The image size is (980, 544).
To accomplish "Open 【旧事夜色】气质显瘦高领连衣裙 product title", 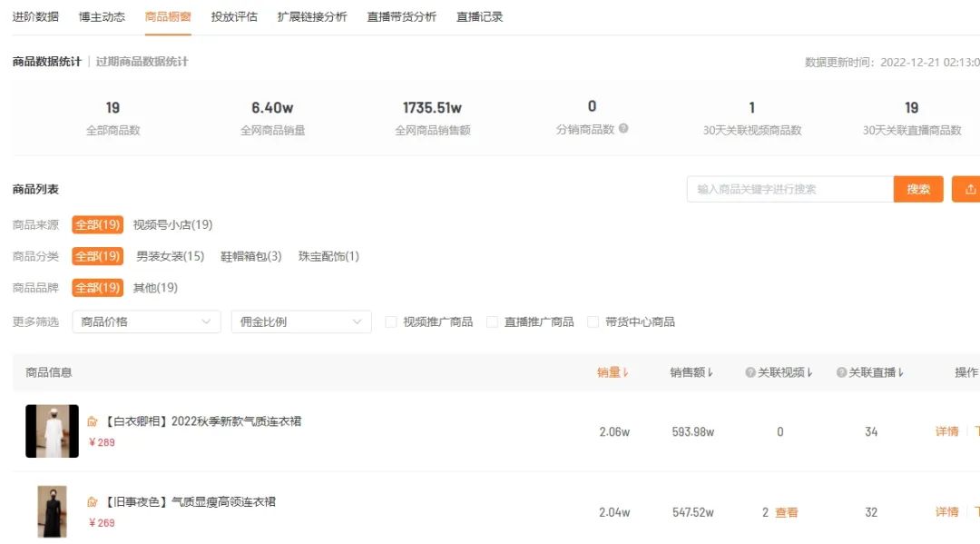I will 189,501.
